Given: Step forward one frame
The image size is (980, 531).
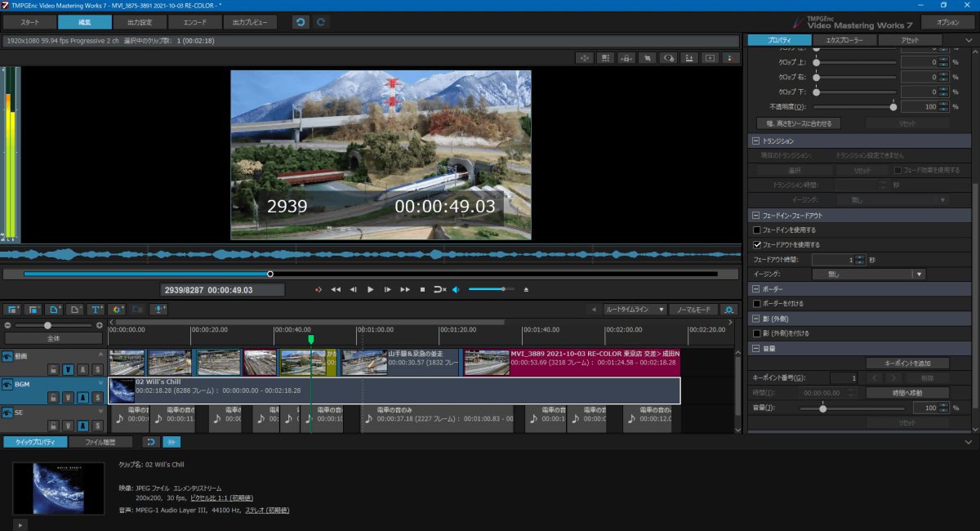Looking at the screenshot, I should tap(388, 289).
